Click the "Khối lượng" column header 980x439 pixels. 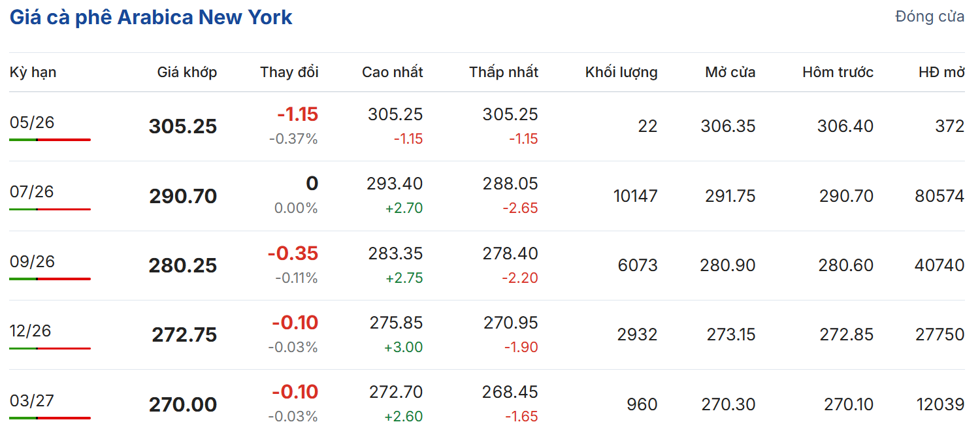tap(621, 73)
